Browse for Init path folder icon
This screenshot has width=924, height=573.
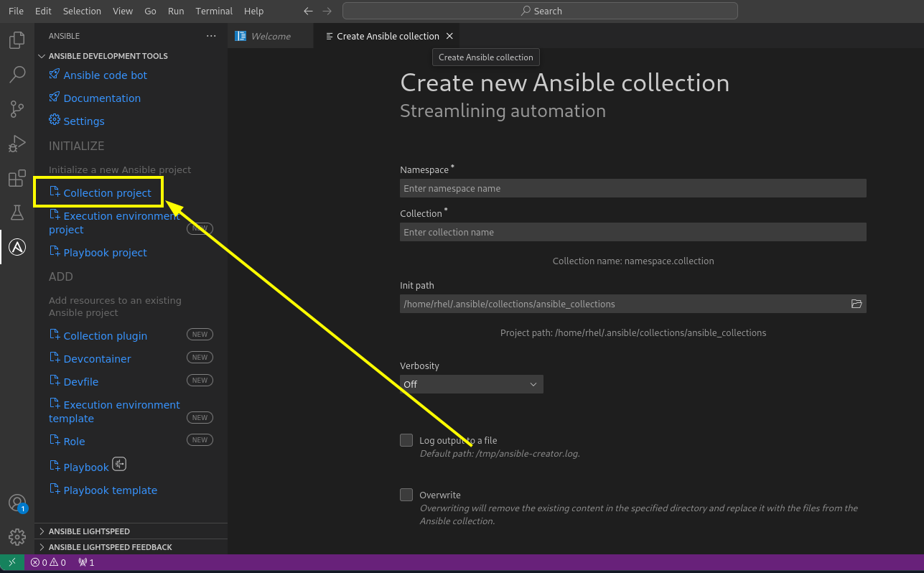857,304
